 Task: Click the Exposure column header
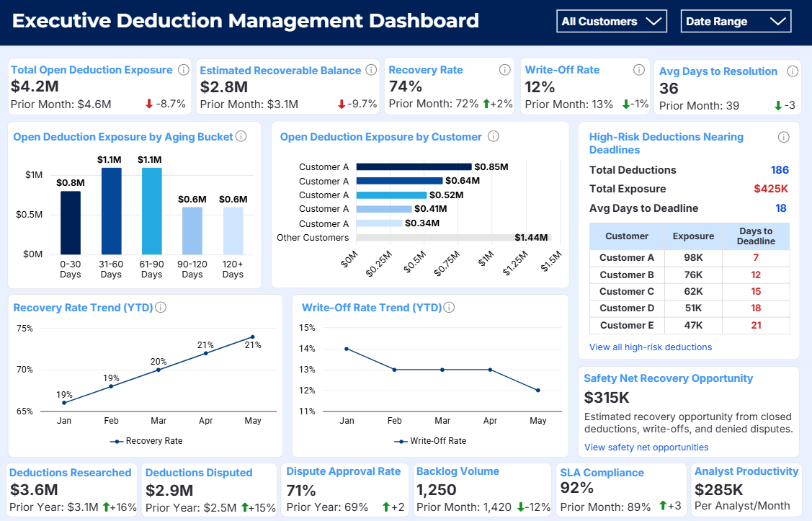693,236
